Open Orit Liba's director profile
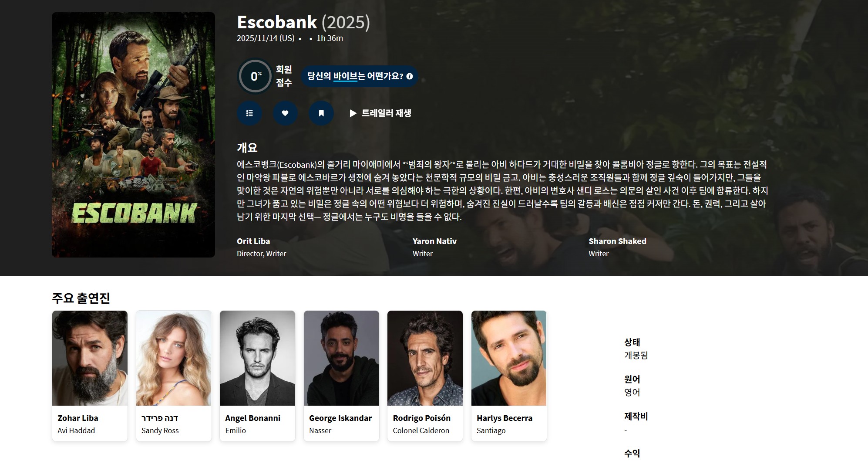 point(253,241)
